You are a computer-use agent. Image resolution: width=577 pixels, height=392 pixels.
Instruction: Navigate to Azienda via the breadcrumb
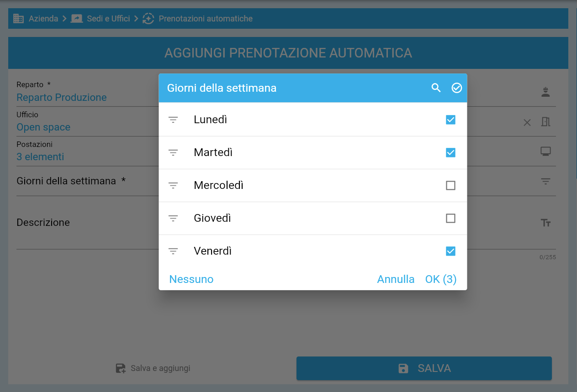click(42, 18)
